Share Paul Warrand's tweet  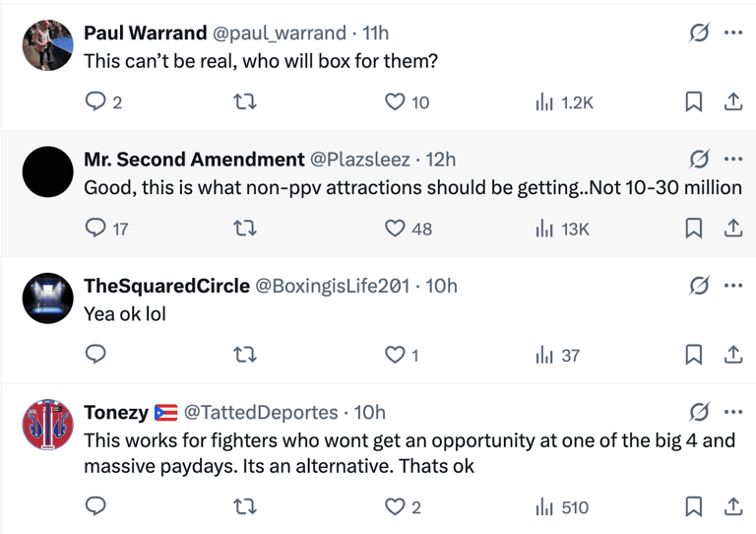(x=732, y=101)
